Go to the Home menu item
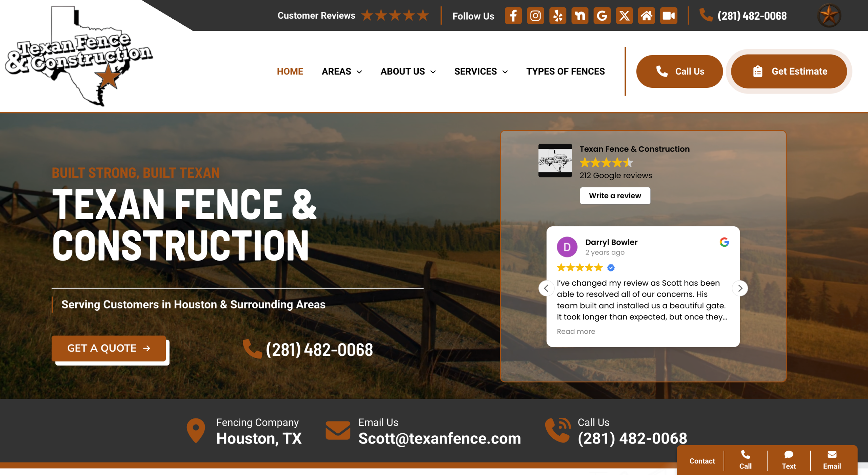The width and height of the screenshot is (868, 475). click(x=290, y=71)
